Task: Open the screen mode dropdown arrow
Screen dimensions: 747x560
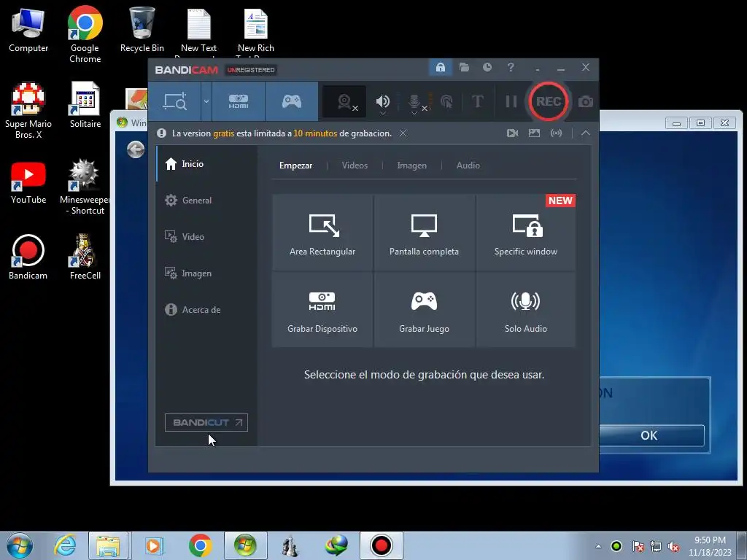Action: pyautogui.click(x=206, y=101)
